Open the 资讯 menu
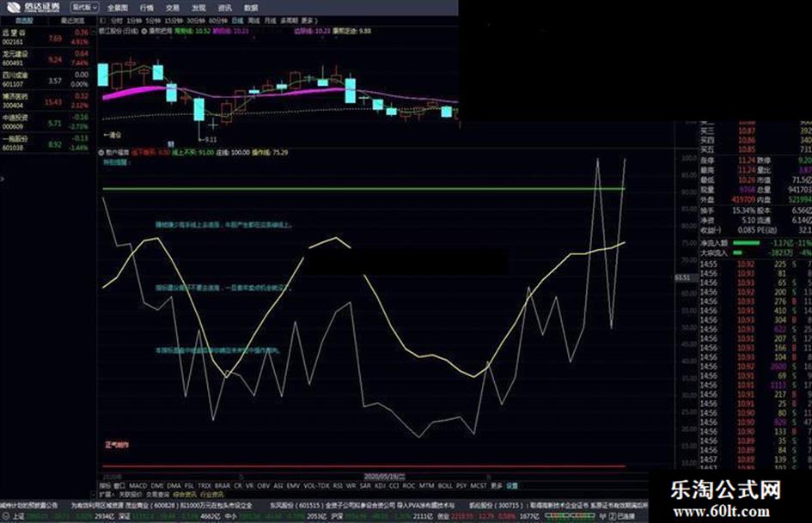812x523 pixels. (225, 8)
